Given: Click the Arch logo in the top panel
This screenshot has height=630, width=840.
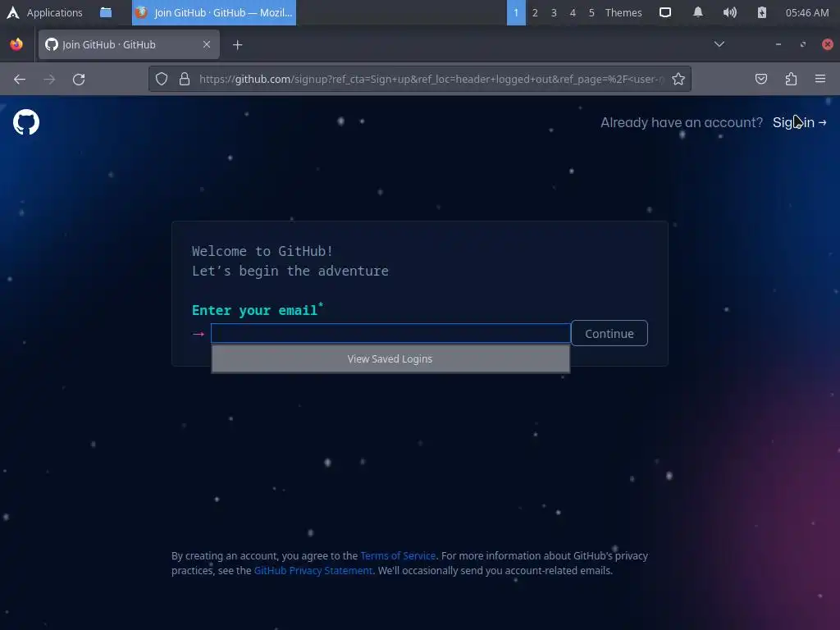Looking at the screenshot, I should (x=13, y=12).
